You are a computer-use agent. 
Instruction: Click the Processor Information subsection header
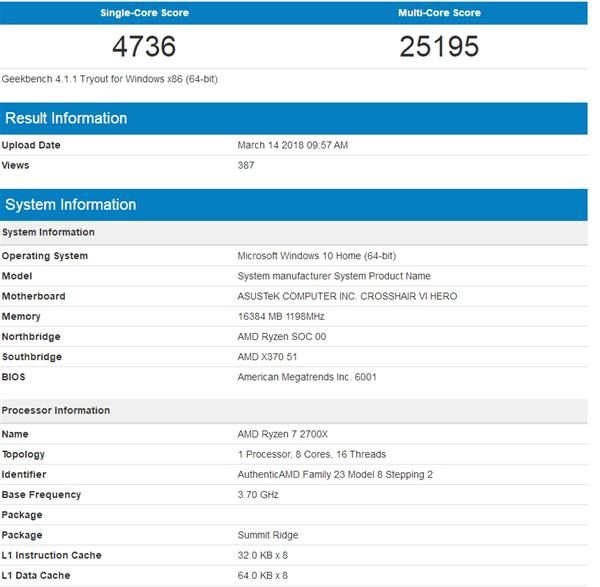[56, 410]
